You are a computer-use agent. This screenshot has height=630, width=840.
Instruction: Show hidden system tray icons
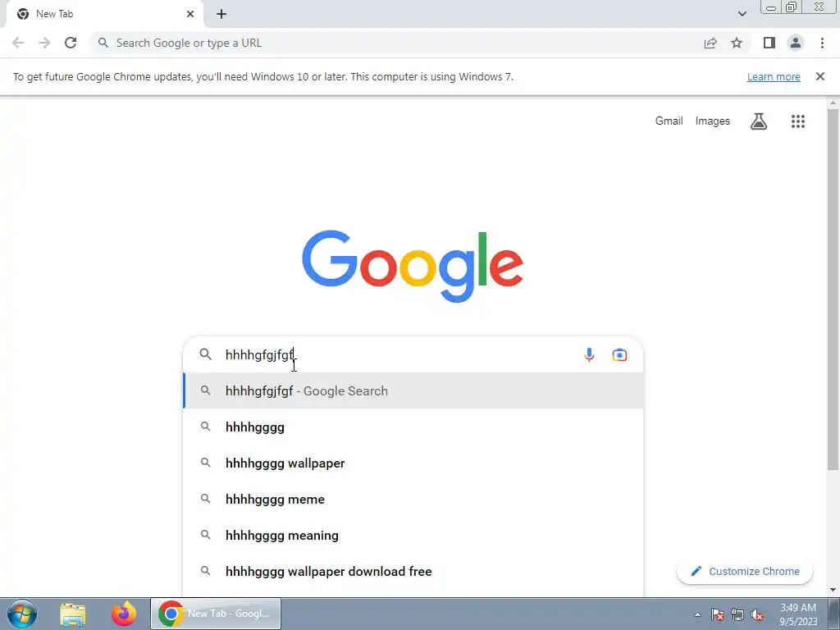697,614
